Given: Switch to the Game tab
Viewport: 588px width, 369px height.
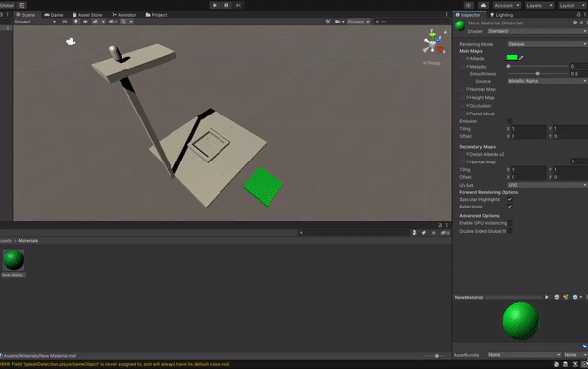Looking at the screenshot, I should [x=54, y=15].
